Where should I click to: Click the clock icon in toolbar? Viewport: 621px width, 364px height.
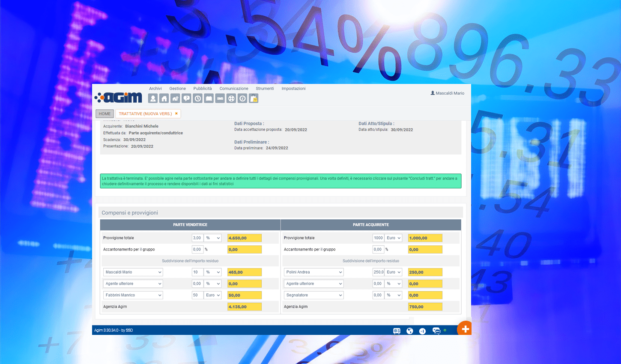click(197, 98)
